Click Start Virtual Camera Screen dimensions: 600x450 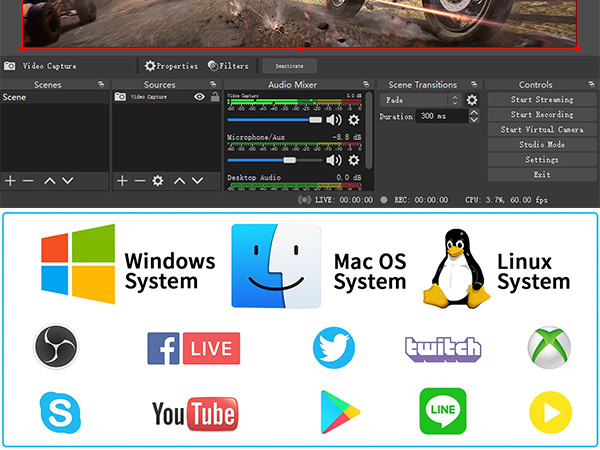[542, 129]
